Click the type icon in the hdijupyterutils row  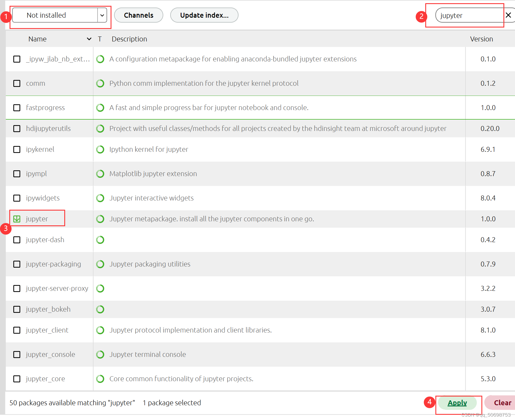click(x=100, y=129)
